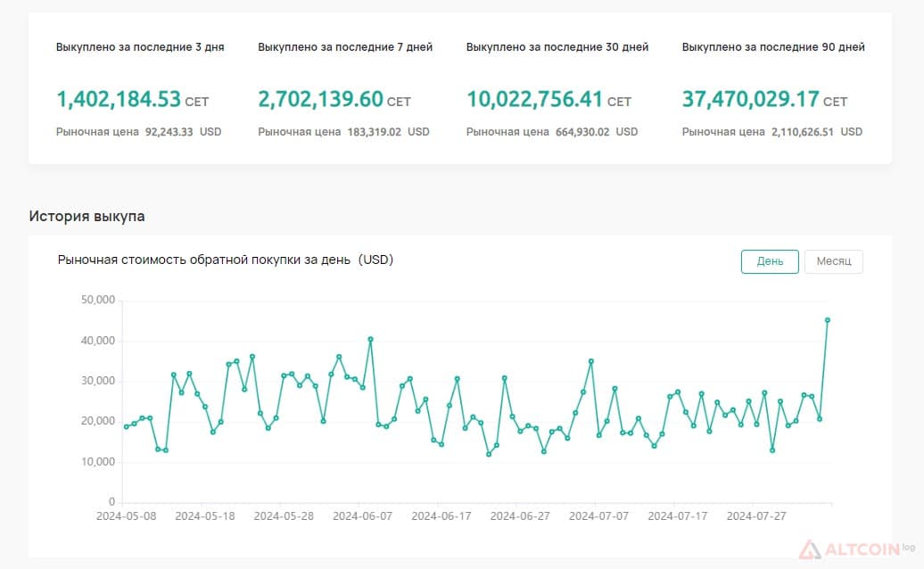This screenshot has width=924, height=569.
Task: Click the 37,470,029.17 CET ninety-day amount
Action: tap(764, 99)
